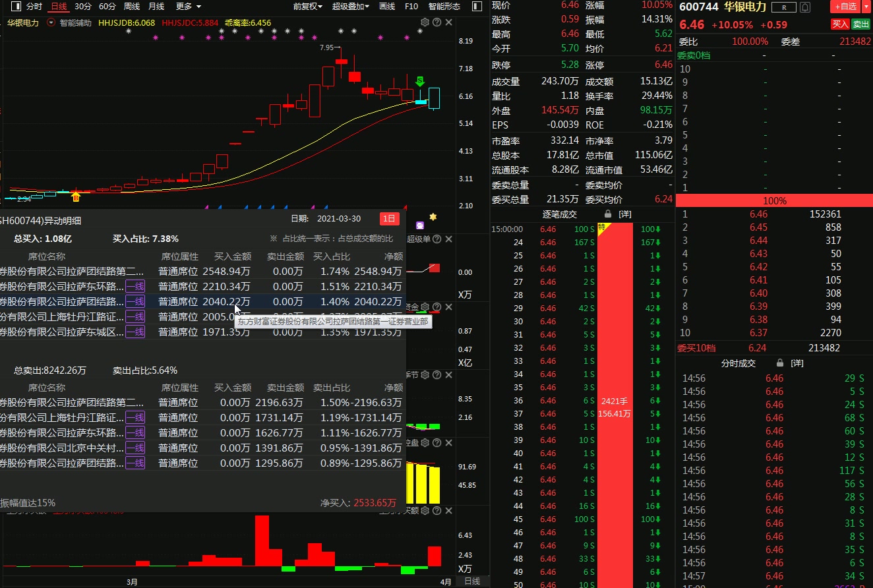This screenshot has width=873, height=588.
Task: Click the 换手率 29.44% value
Action: coord(657,96)
